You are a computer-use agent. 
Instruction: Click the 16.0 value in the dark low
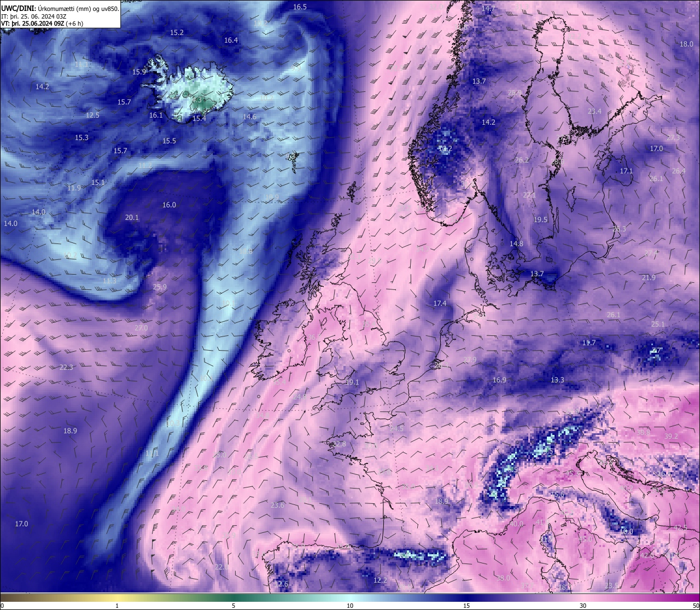tap(169, 205)
